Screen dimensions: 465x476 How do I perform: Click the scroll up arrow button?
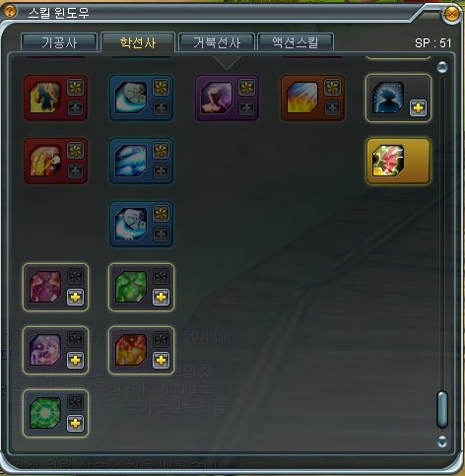click(x=442, y=67)
